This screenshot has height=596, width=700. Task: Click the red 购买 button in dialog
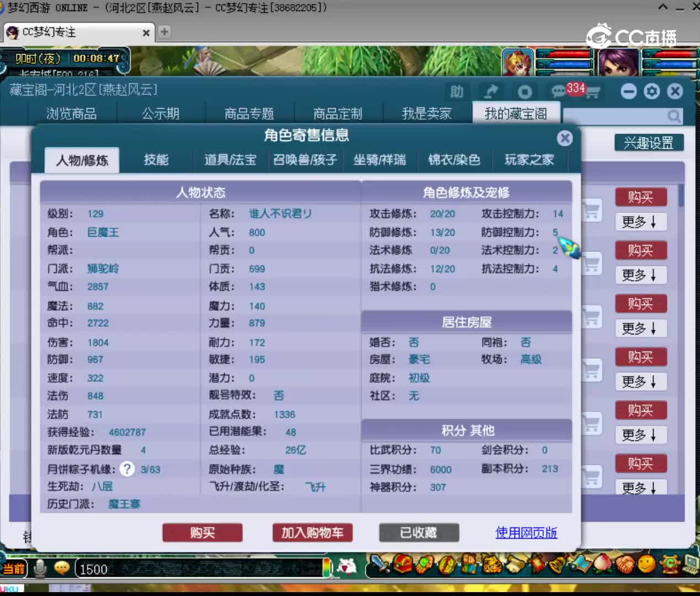pos(203,533)
